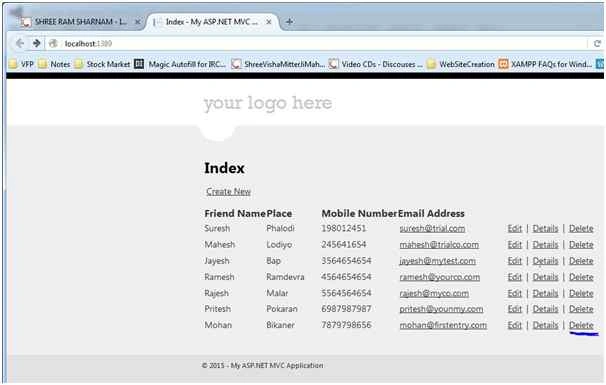Open ShreeVishaMitterJiMah bookmark
The image size is (606, 385).
(x=278, y=64)
